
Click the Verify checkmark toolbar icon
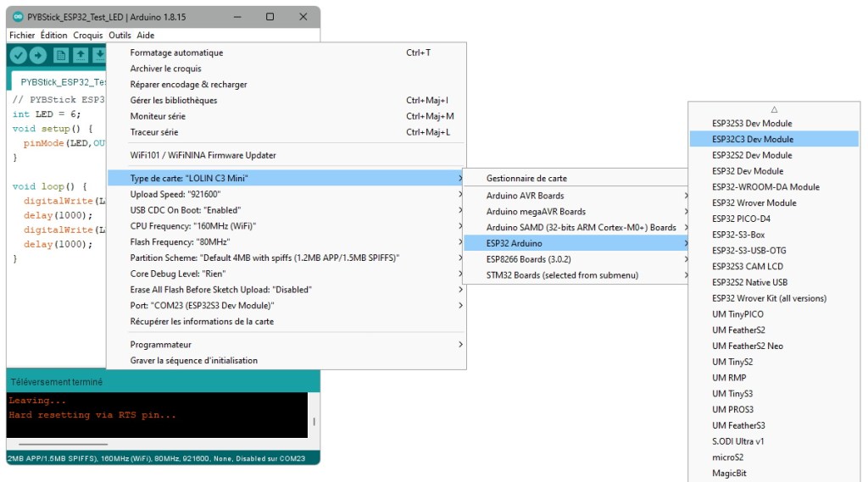point(19,55)
